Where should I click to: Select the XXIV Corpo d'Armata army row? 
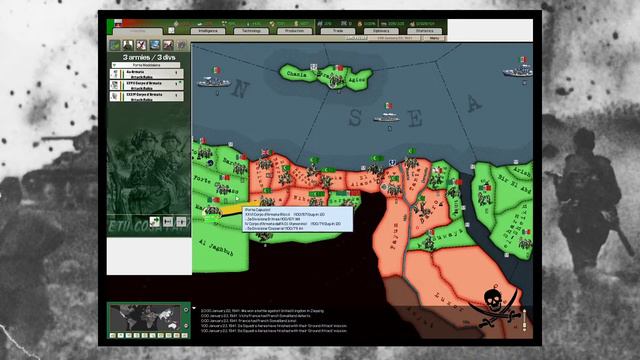pos(146,96)
